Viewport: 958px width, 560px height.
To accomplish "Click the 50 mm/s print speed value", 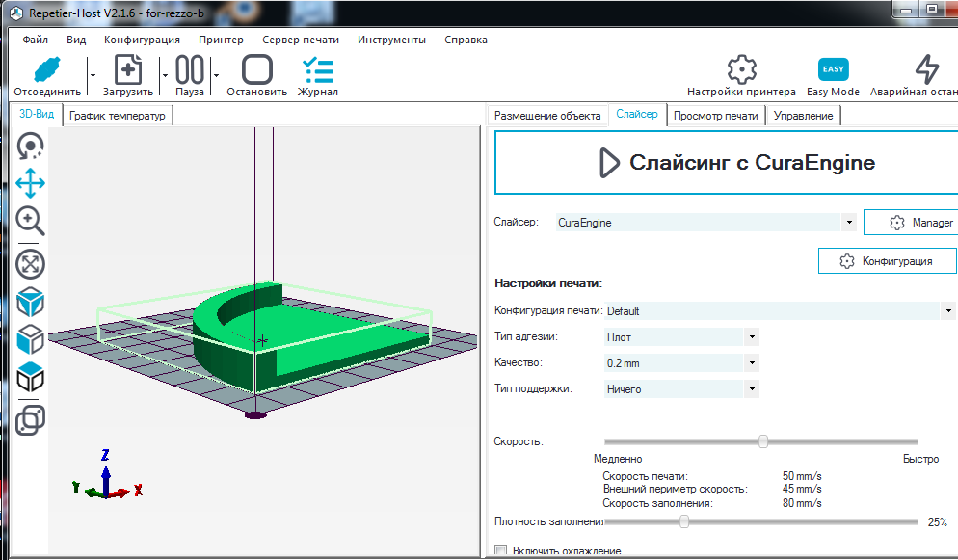I will click(802, 476).
